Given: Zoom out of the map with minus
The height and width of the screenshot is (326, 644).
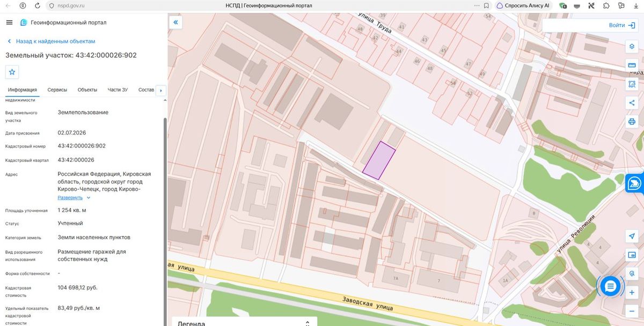Looking at the screenshot, I should (632, 311).
